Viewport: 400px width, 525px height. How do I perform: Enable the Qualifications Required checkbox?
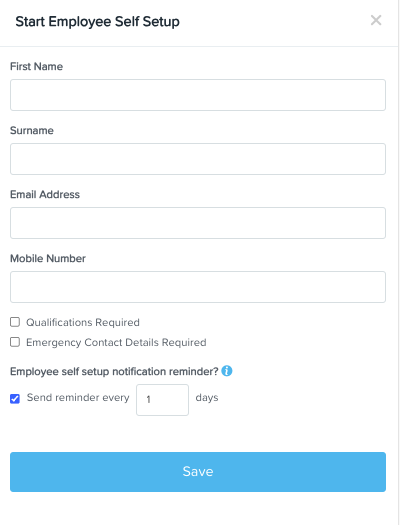[15, 322]
